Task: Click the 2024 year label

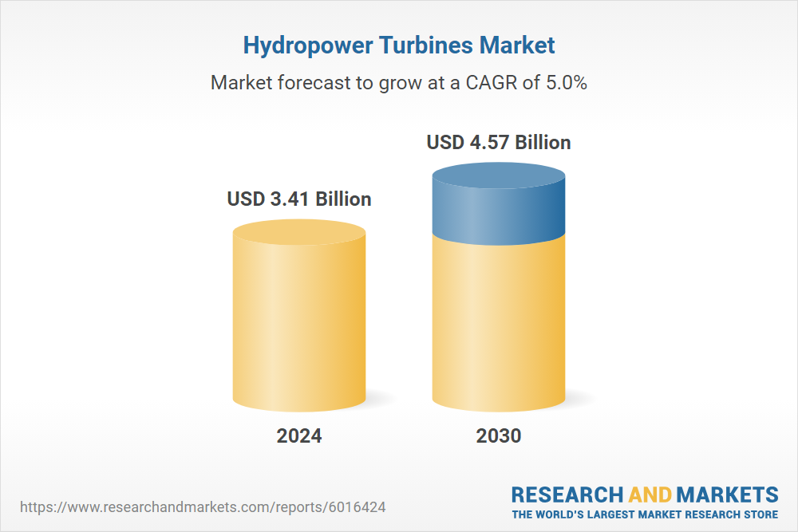Action: point(299,435)
